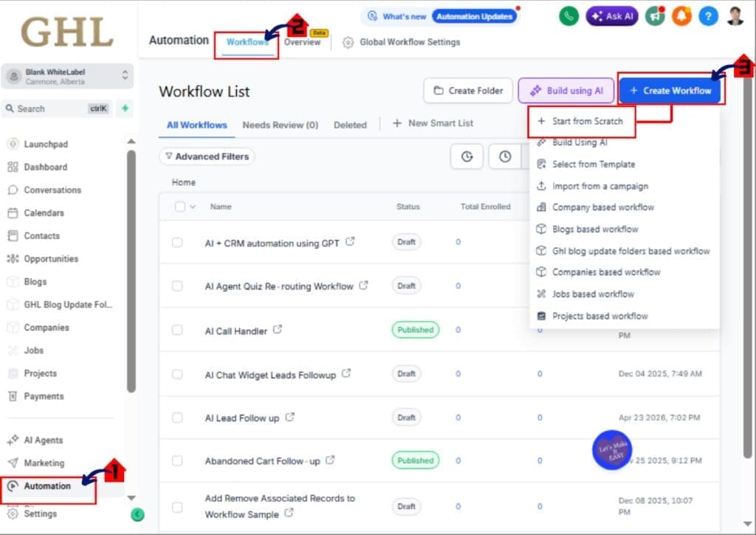The height and width of the screenshot is (535, 756).
Task: Open the Advanced Filters panel
Action: (x=207, y=156)
